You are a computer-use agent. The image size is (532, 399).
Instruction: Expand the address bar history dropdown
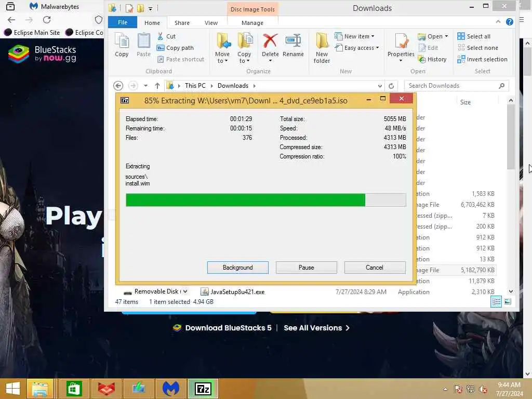tap(380, 86)
